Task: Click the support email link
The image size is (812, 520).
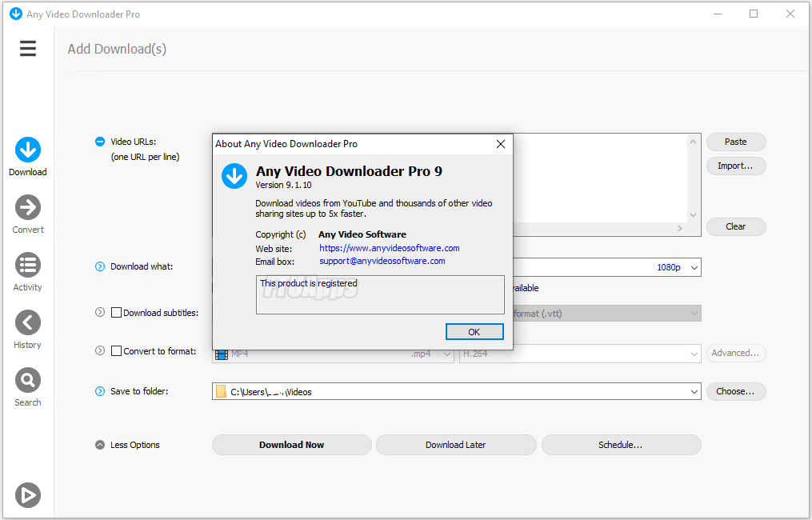Action: click(382, 261)
